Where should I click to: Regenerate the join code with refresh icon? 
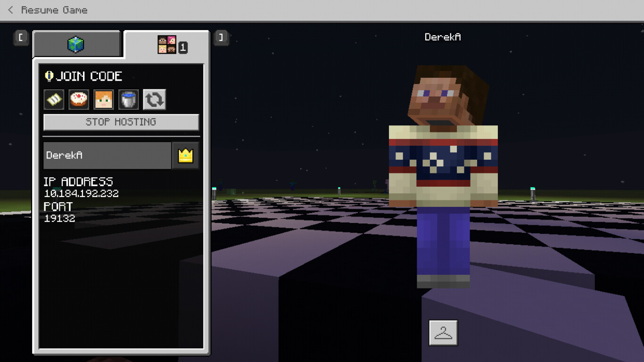pos(154,99)
